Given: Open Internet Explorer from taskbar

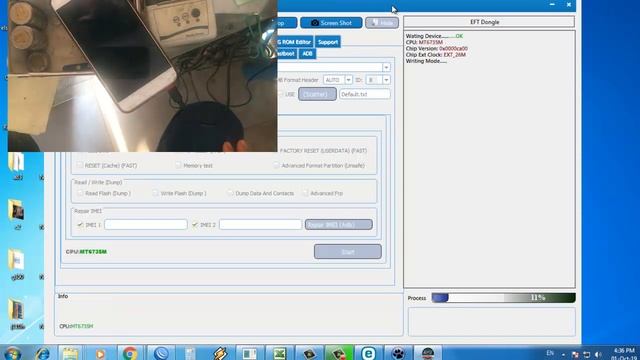Looking at the screenshot, I should 42,353.
